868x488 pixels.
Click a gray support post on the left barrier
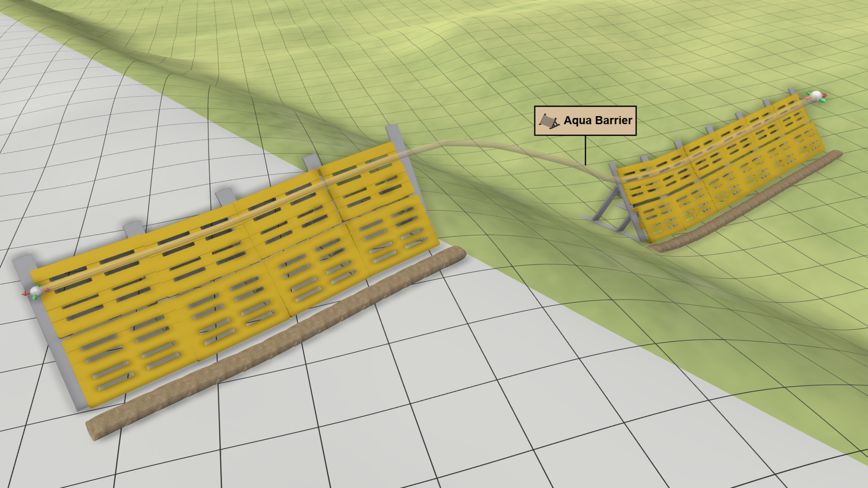point(396,140)
